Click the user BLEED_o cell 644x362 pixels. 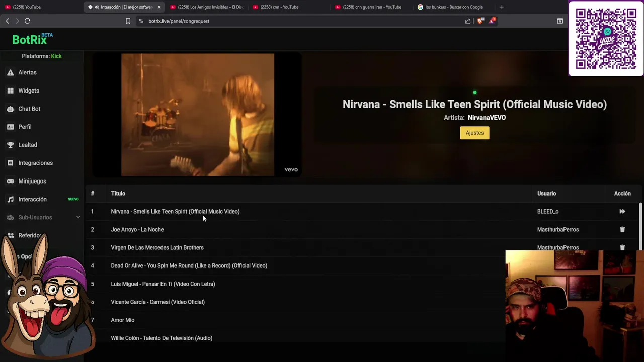(548, 212)
